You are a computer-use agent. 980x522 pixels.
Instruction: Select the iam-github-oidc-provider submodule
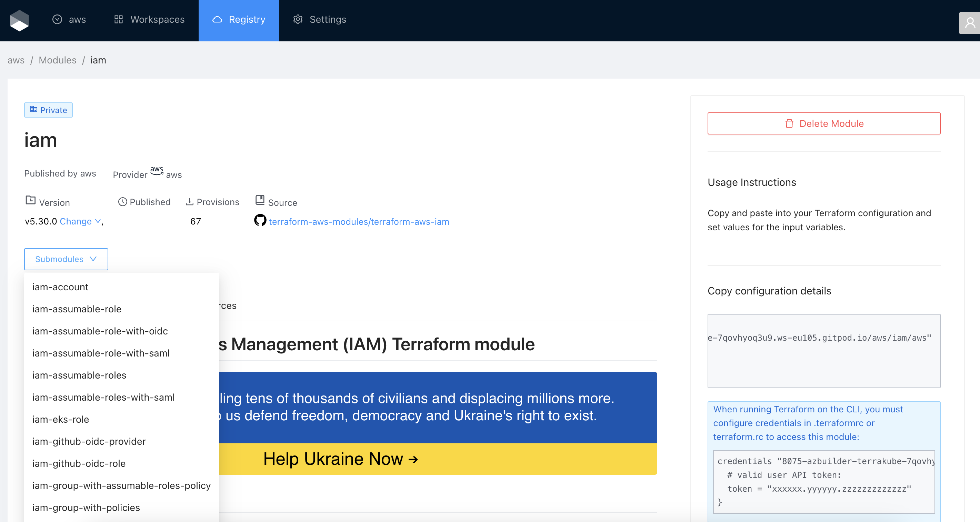89,441
